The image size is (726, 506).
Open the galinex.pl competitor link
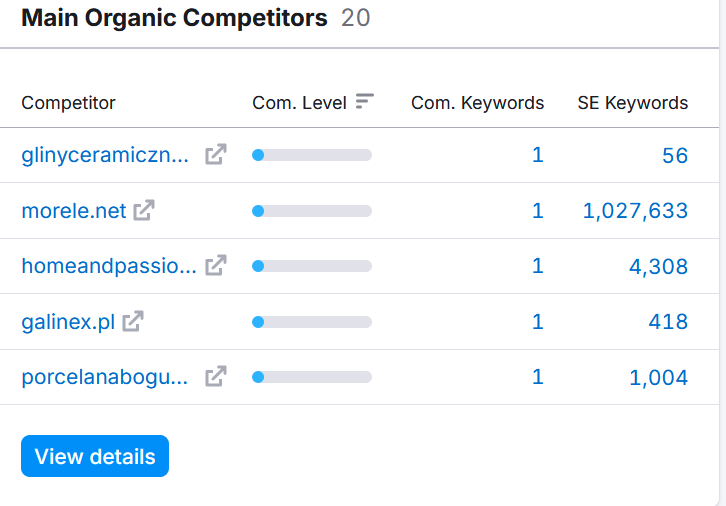(68, 322)
